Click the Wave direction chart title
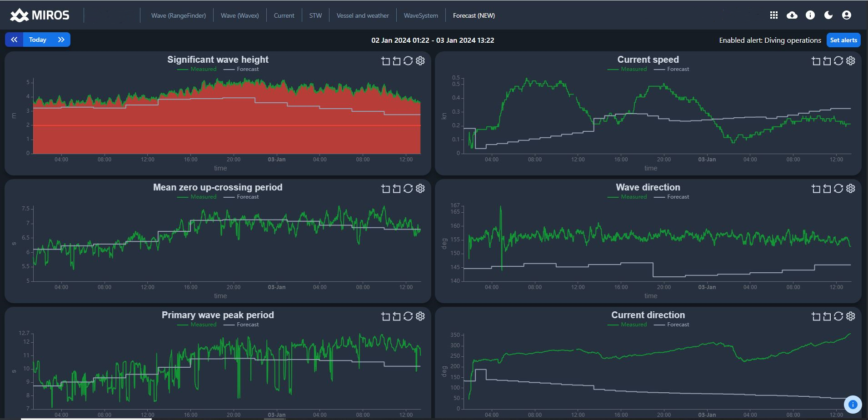 tap(648, 187)
